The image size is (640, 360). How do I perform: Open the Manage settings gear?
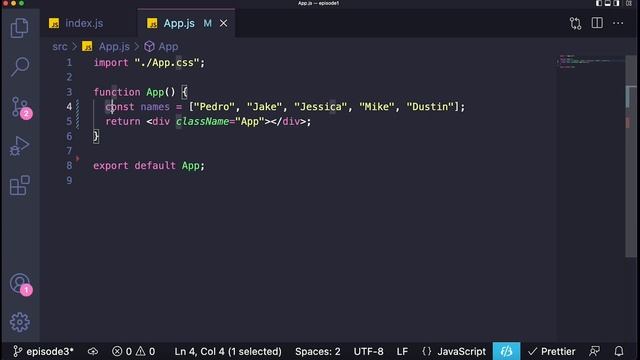click(x=20, y=322)
